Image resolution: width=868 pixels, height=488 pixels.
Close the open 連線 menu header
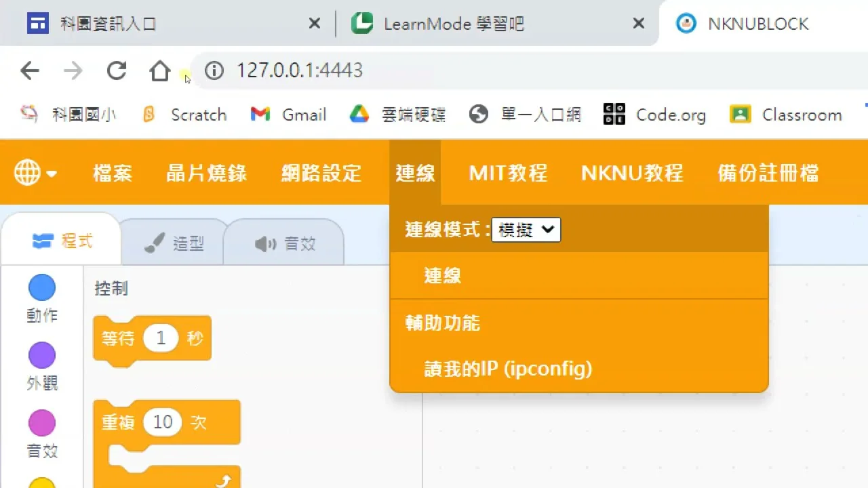coord(415,174)
